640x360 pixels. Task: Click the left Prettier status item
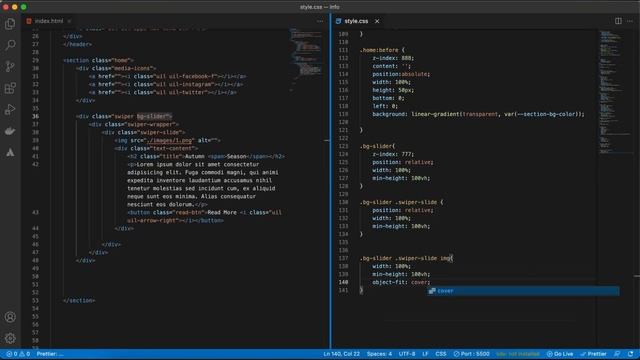(x=50, y=354)
